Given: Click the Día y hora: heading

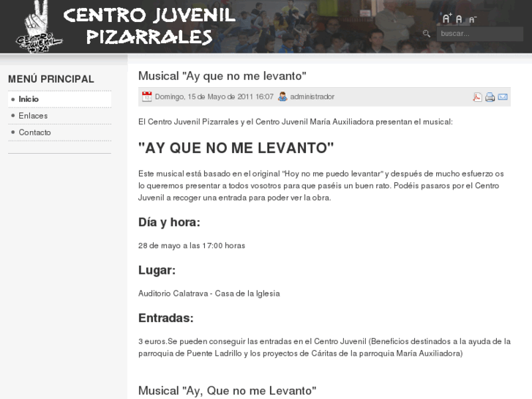Looking at the screenshot, I should click(169, 223).
